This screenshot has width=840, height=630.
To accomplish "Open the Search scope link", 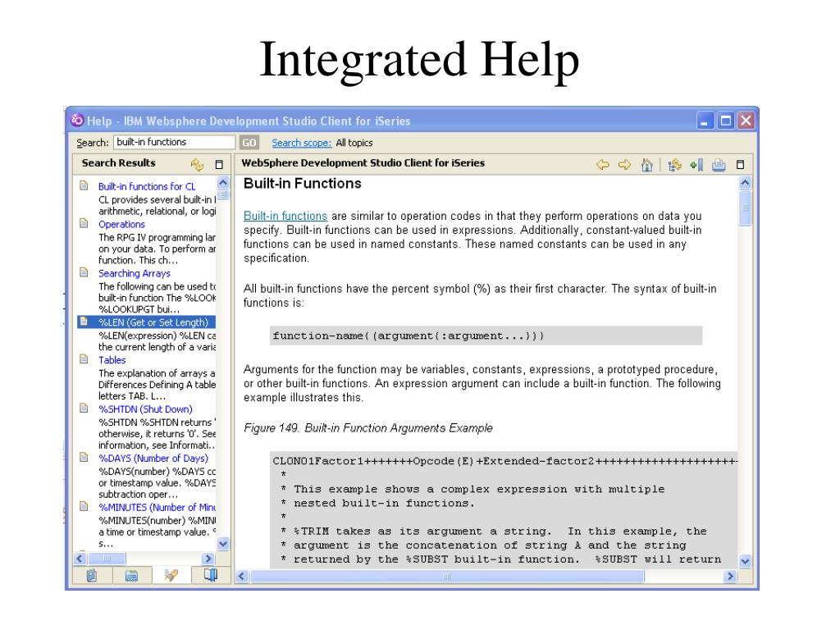I will pyautogui.click(x=302, y=143).
